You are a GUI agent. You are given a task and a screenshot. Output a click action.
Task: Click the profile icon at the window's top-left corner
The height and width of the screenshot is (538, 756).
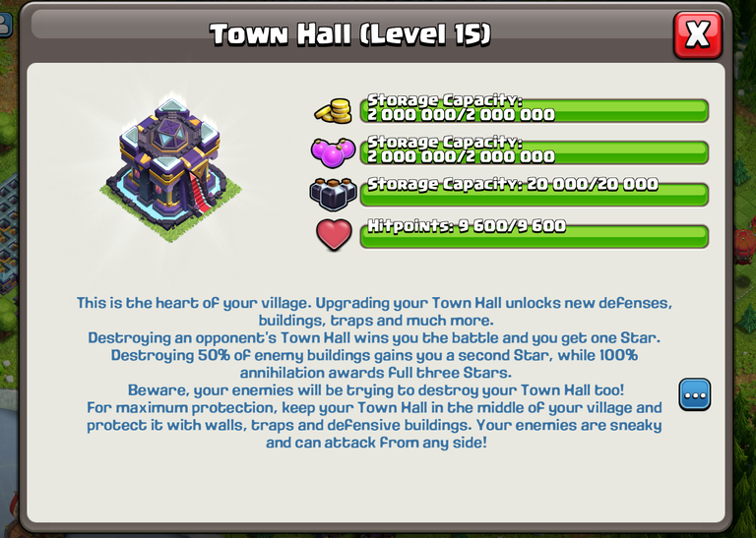(5, 24)
